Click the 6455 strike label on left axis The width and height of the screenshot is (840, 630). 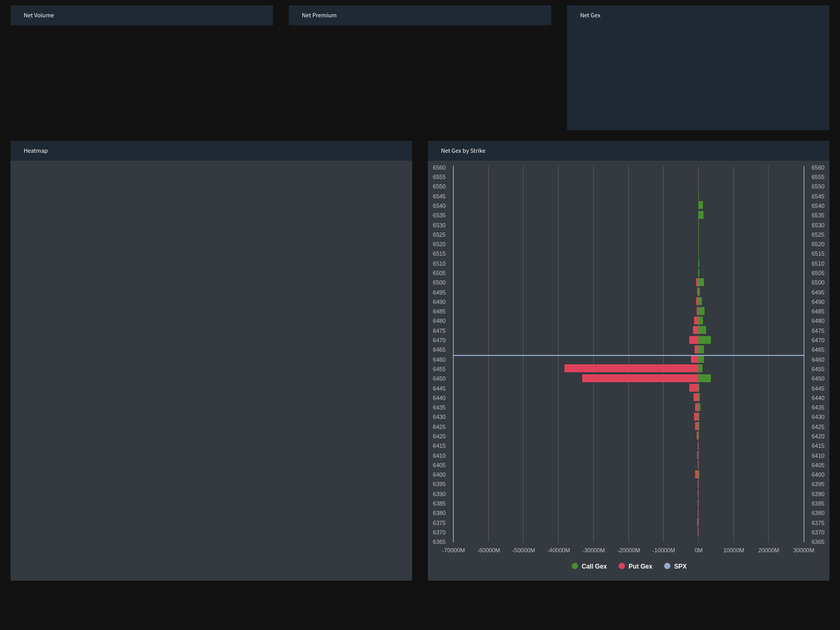[439, 369]
